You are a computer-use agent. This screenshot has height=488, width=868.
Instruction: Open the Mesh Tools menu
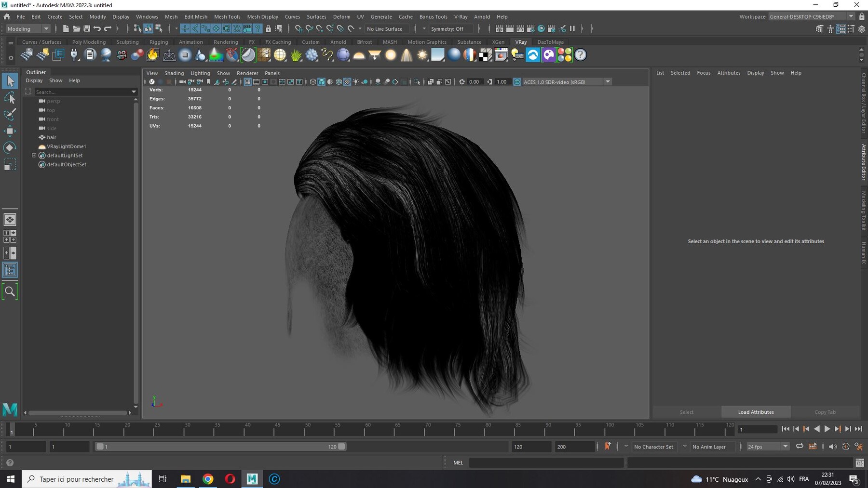[x=227, y=16]
